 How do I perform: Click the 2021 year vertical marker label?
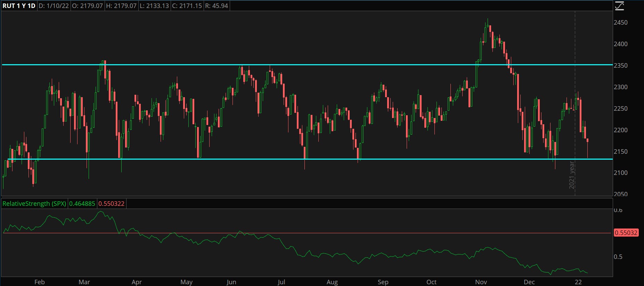(572, 175)
